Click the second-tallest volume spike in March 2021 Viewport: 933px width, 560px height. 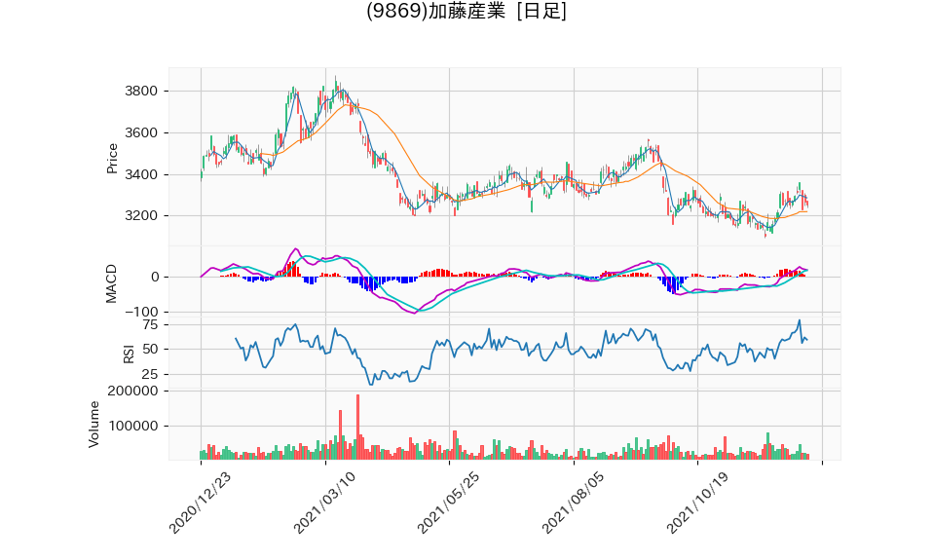coord(340,433)
